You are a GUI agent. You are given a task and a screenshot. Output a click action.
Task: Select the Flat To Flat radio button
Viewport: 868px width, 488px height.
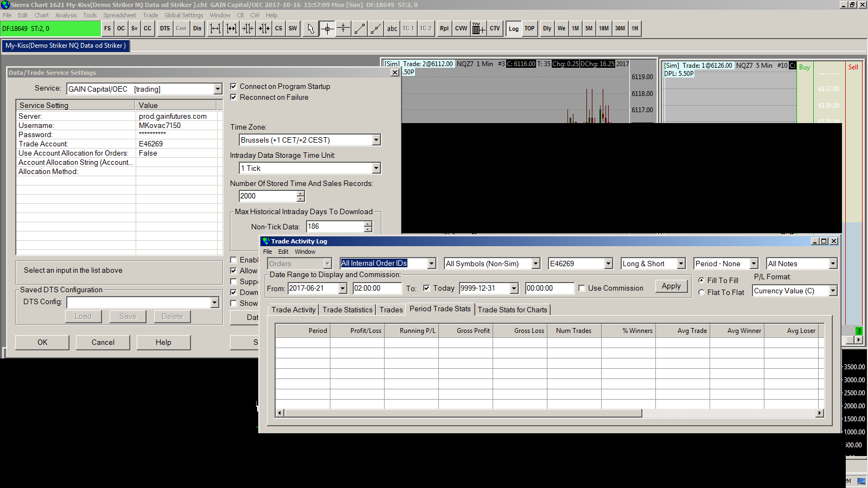701,292
